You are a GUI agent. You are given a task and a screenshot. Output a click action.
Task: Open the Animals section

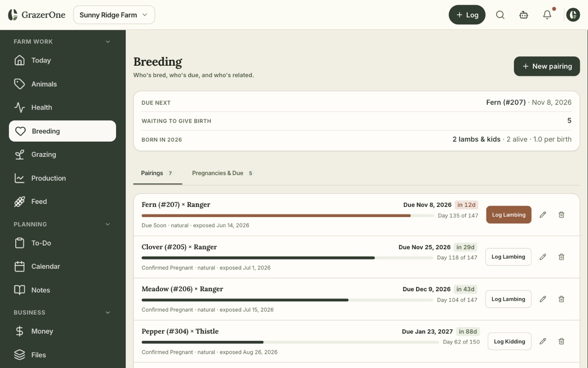coord(62,84)
